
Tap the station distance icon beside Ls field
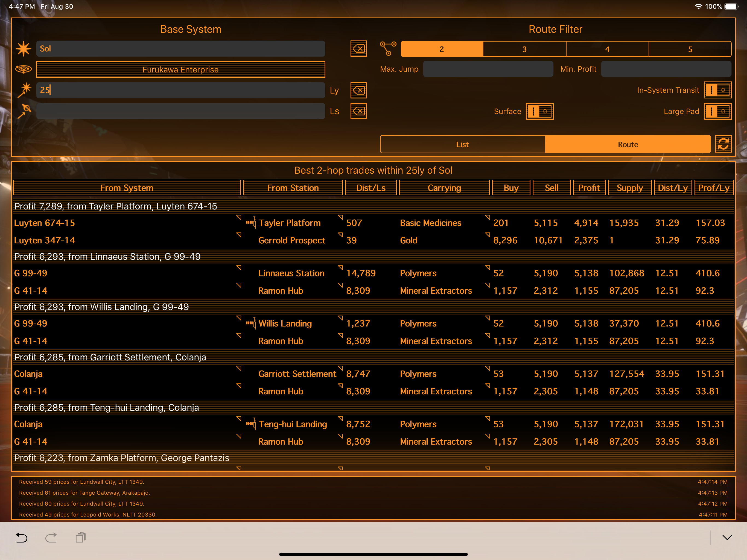[x=24, y=111]
